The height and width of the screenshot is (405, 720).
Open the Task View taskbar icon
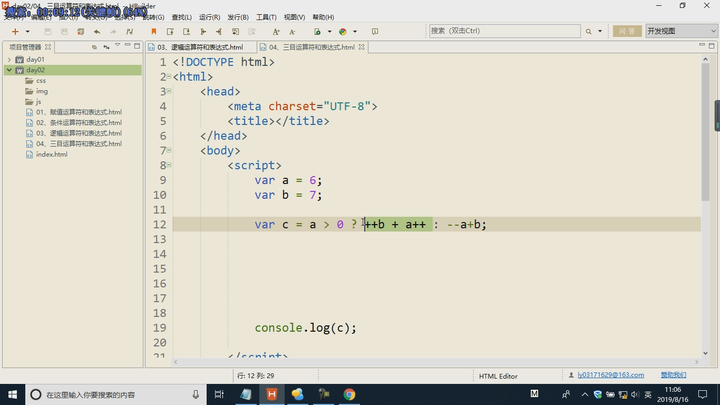point(219,394)
